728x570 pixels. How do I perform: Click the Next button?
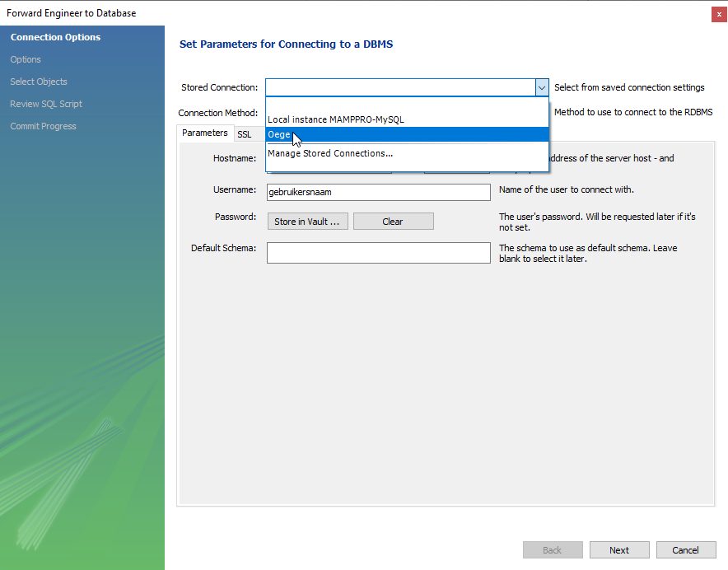click(619, 549)
